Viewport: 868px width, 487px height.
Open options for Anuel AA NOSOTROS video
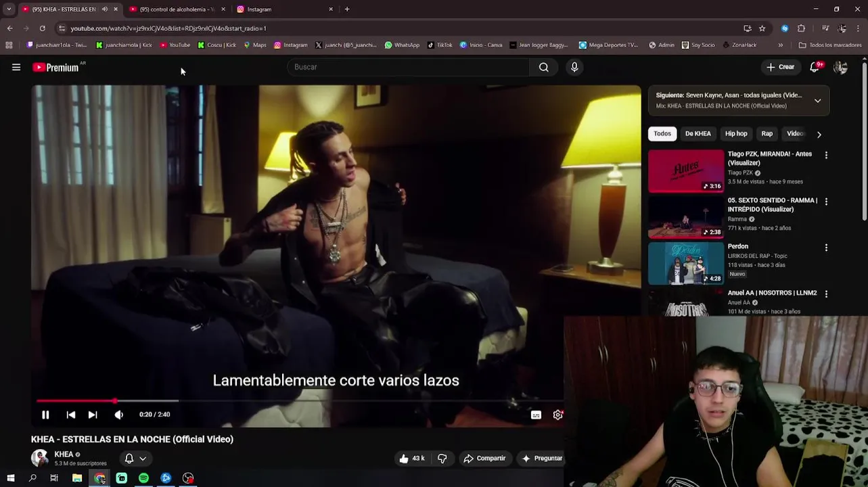click(826, 294)
